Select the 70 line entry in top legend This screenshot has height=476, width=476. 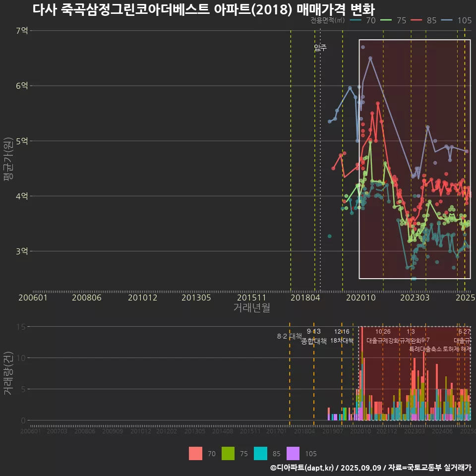(x=362, y=20)
